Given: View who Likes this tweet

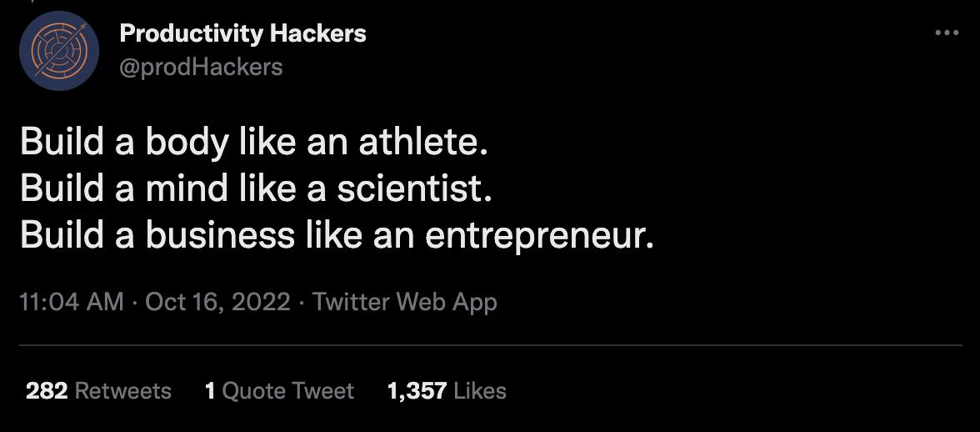Looking at the screenshot, I should [447, 390].
